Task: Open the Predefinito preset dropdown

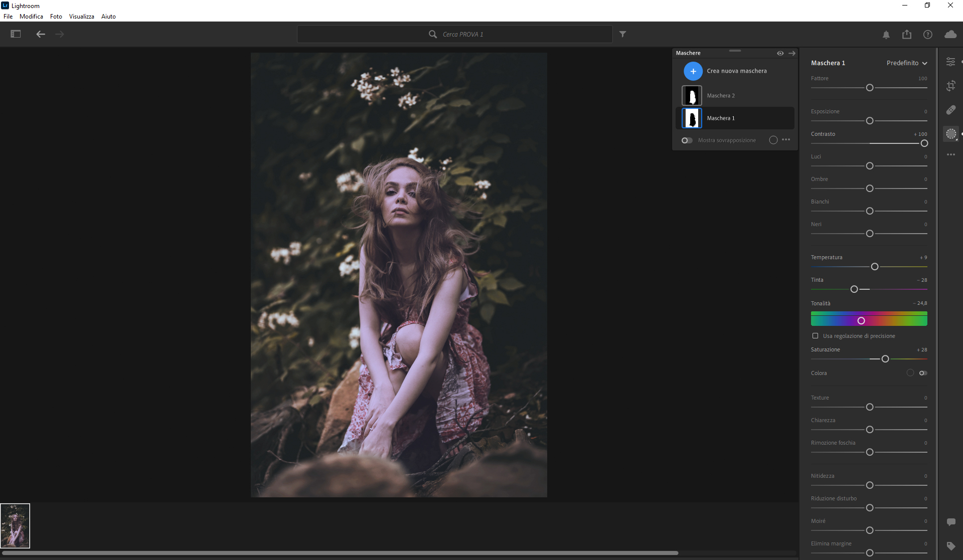Action: 906,63
